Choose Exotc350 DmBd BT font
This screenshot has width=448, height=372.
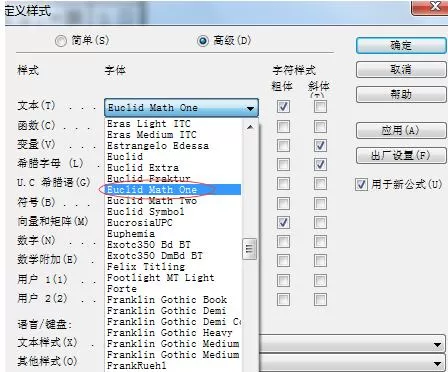(x=173, y=256)
